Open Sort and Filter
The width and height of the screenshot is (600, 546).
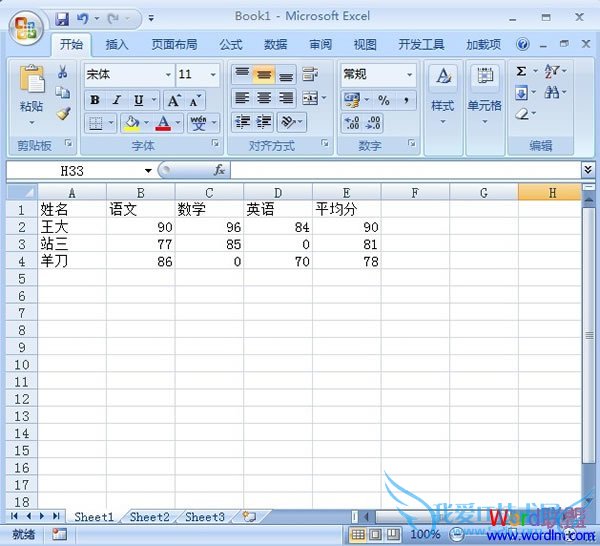pos(552,71)
